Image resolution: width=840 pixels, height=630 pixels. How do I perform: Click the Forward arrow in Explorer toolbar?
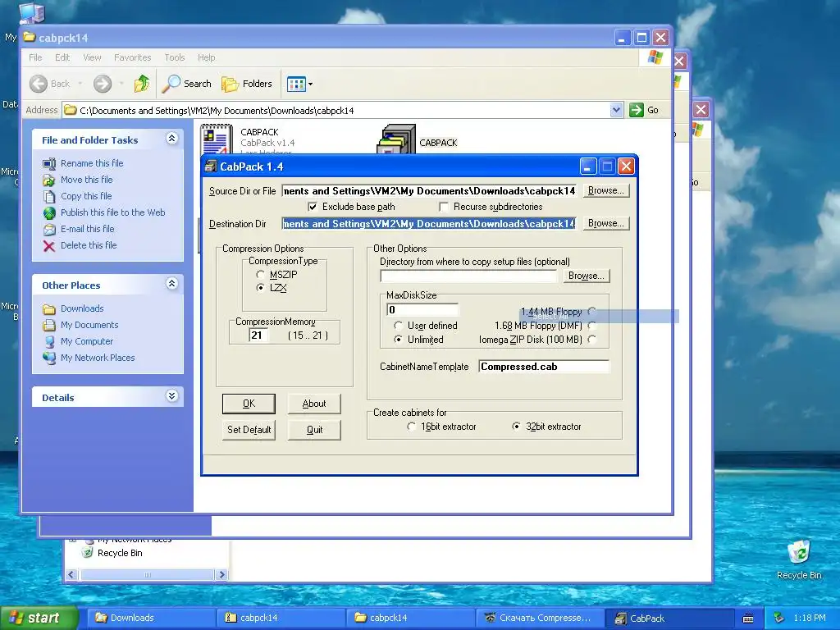(x=103, y=84)
